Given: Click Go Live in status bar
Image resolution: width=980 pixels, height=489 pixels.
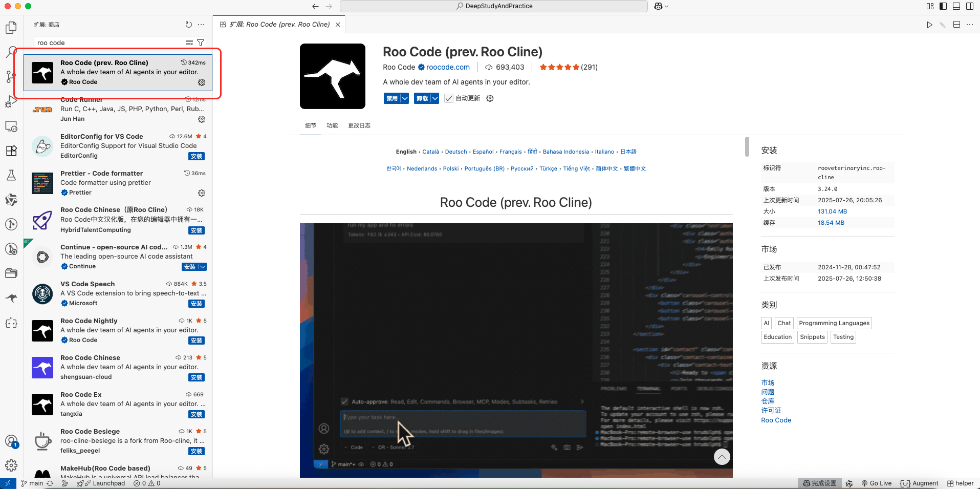Looking at the screenshot, I should coord(876,483).
